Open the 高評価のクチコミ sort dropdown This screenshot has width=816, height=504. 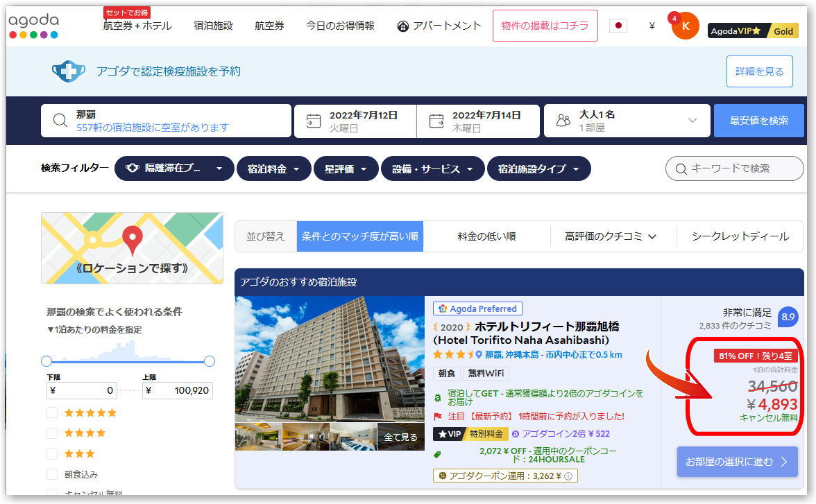[x=611, y=236]
